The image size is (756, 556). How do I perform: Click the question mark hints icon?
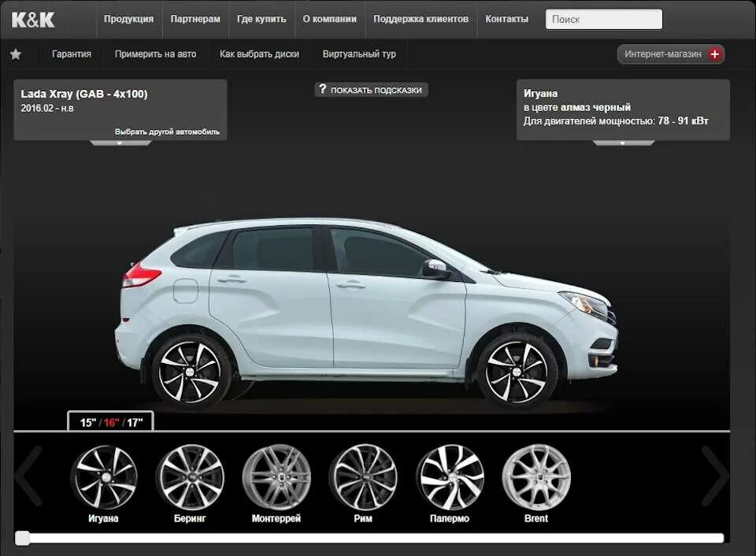coord(322,89)
